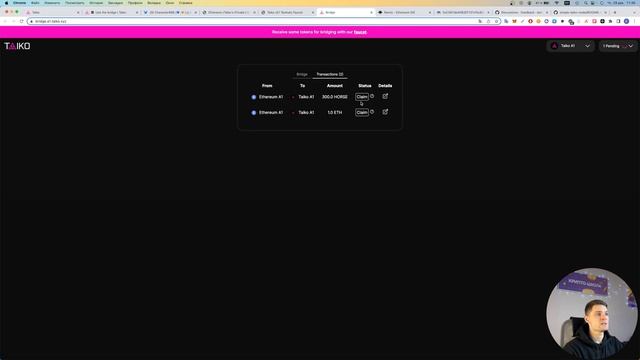Image resolution: width=640 pixels, height=360 pixels.
Task: Click the From column header
Action: point(267,86)
